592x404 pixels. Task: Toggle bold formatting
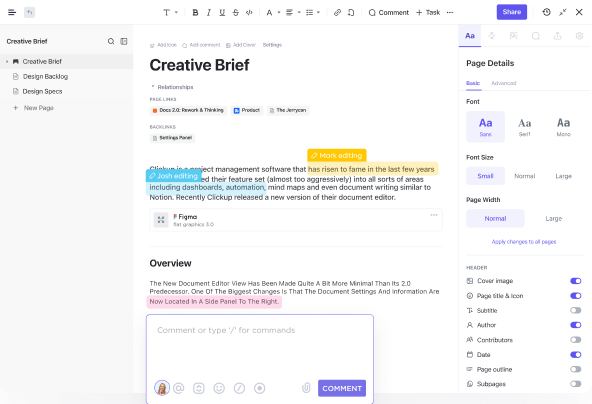195,12
